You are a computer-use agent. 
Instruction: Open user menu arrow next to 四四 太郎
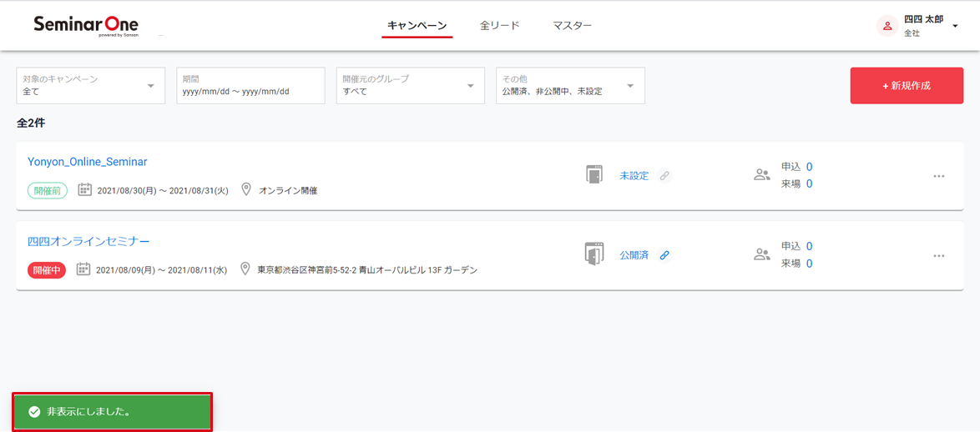pyautogui.click(x=955, y=26)
